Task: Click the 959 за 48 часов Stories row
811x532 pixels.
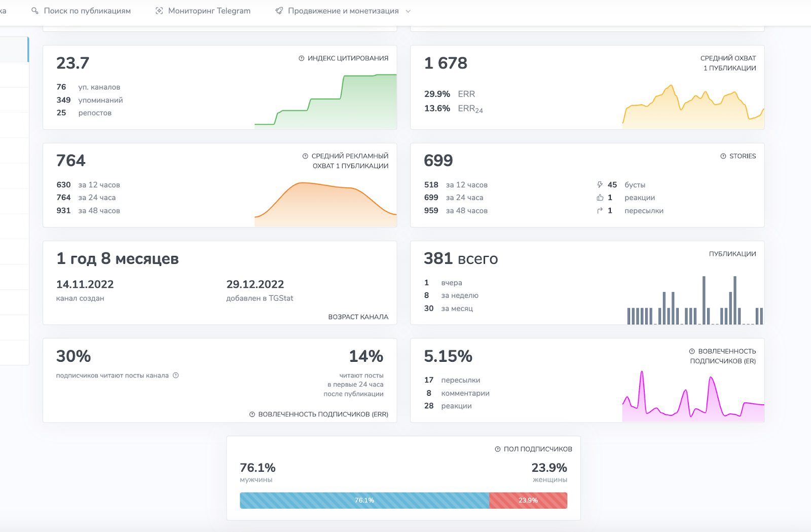Action: tap(456, 211)
